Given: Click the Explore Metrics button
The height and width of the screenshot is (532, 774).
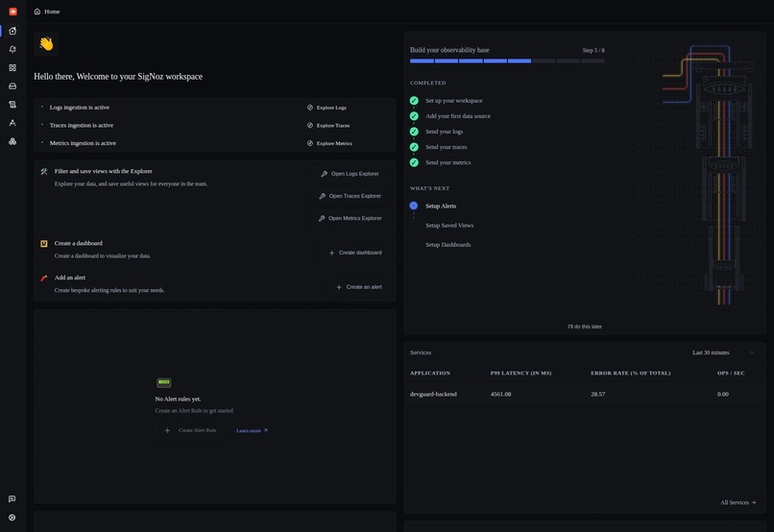Looking at the screenshot, I should (x=329, y=143).
